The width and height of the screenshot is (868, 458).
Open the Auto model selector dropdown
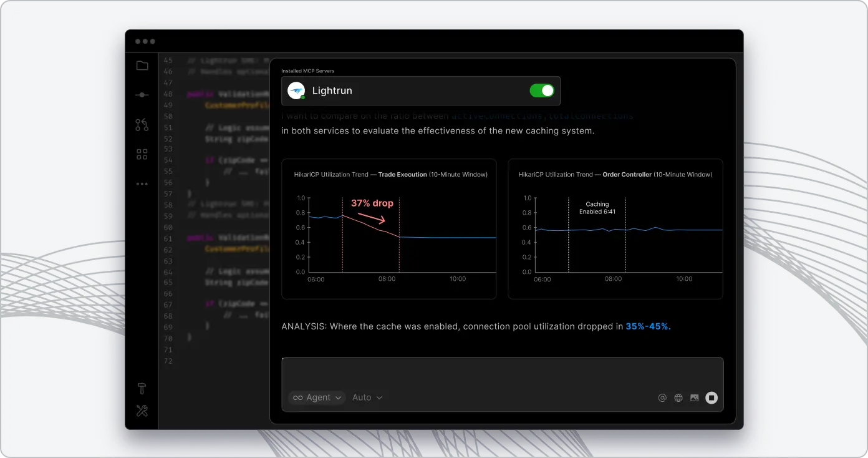367,397
